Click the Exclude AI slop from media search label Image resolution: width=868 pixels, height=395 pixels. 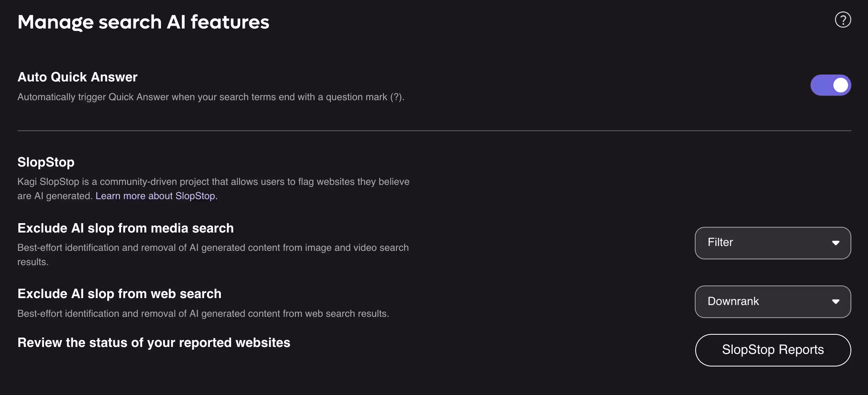(x=126, y=228)
